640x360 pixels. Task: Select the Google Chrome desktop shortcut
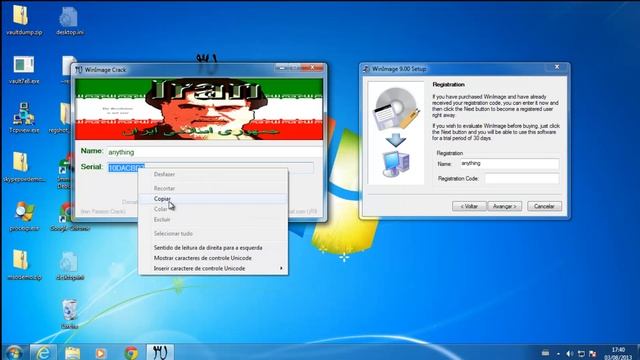pos(70,216)
